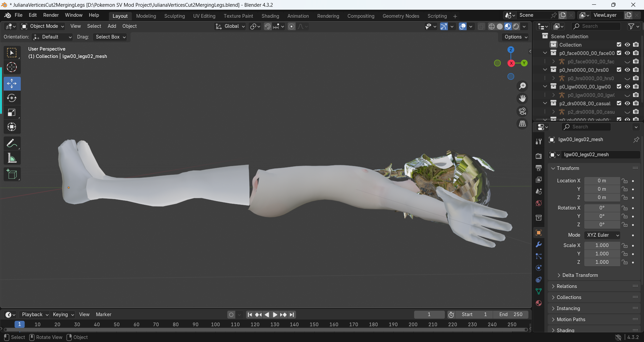Screen dimensions: 644x342
Task: Open the Render properties tab
Action: click(x=539, y=156)
